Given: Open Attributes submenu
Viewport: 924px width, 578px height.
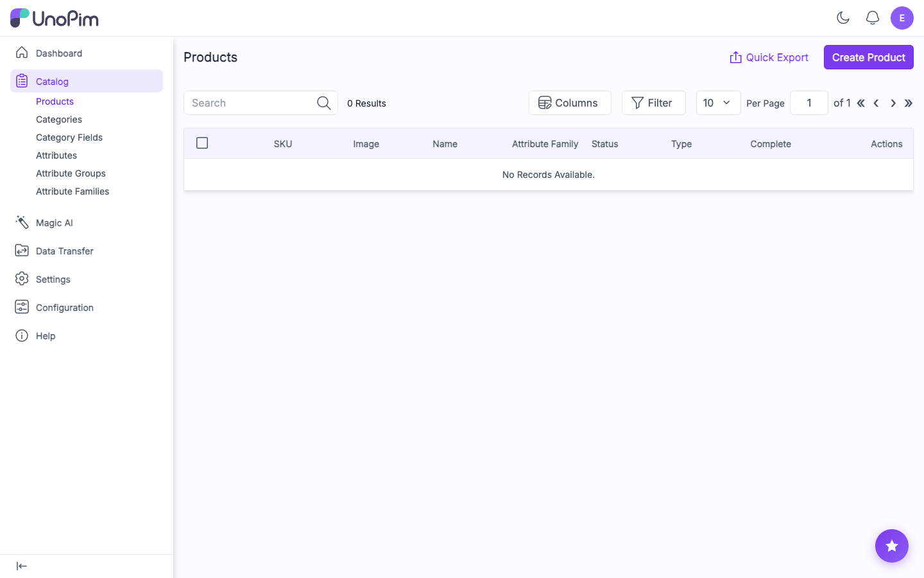Looking at the screenshot, I should click(56, 155).
